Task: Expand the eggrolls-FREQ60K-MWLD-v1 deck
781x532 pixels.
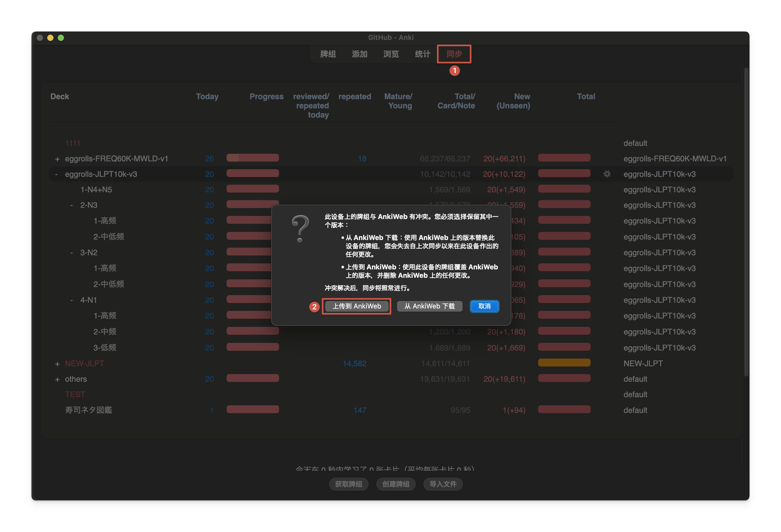Action: pos(57,159)
